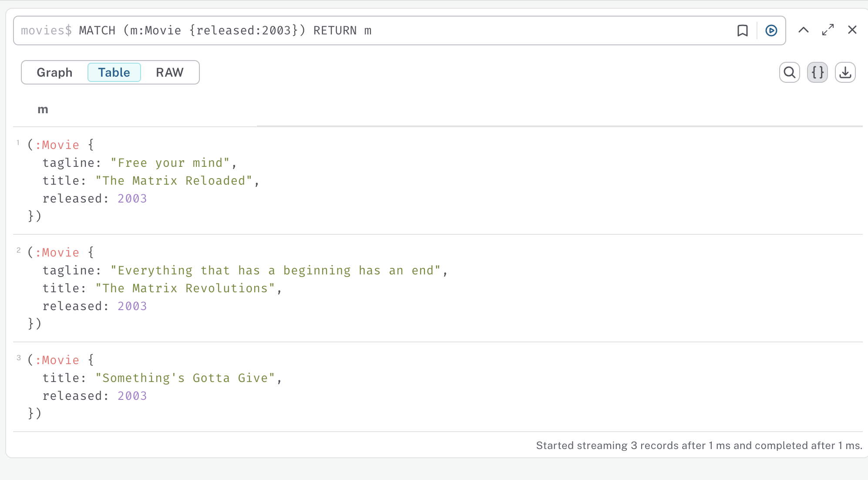
Task: Run the Cypher query
Action: point(771,30)
